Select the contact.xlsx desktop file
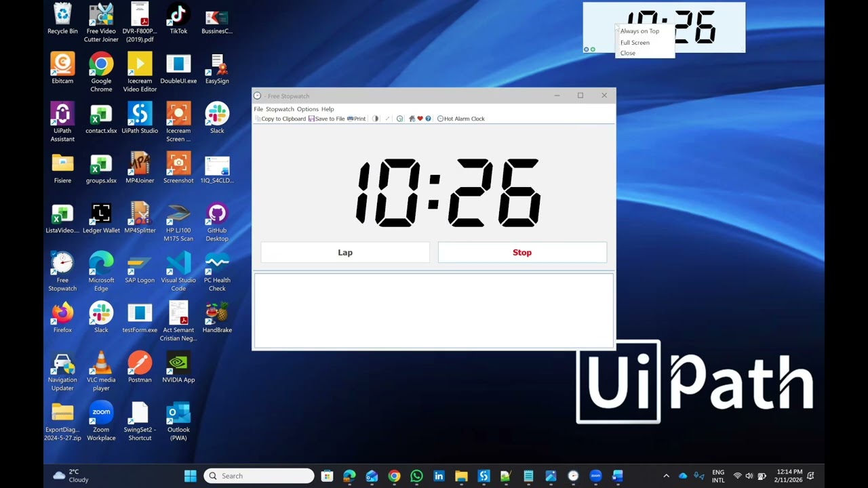The image size is (868, 488). (x=101, y=119)
